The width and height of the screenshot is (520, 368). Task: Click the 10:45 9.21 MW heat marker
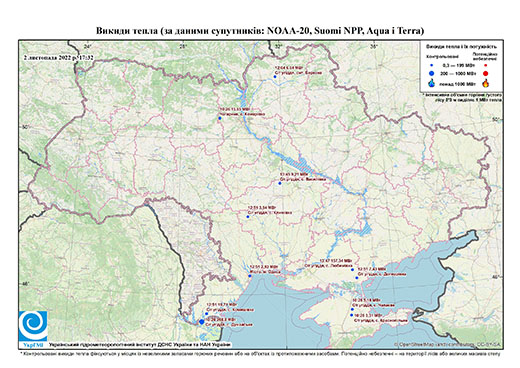[x=280, y=183]
